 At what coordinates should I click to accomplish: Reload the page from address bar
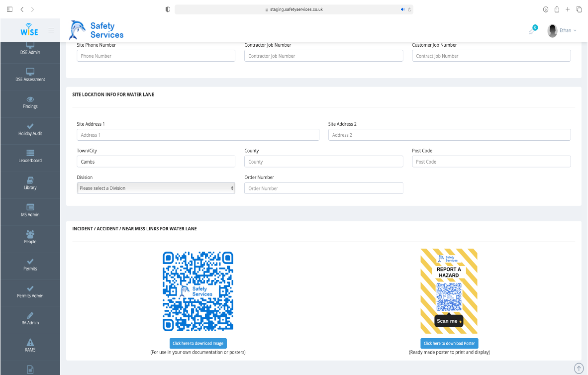point(409,9)
